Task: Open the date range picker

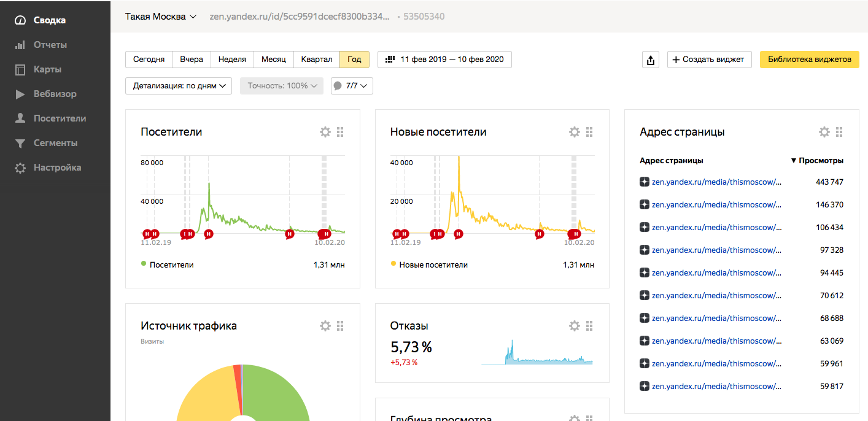Action: [x=444, y=60]
